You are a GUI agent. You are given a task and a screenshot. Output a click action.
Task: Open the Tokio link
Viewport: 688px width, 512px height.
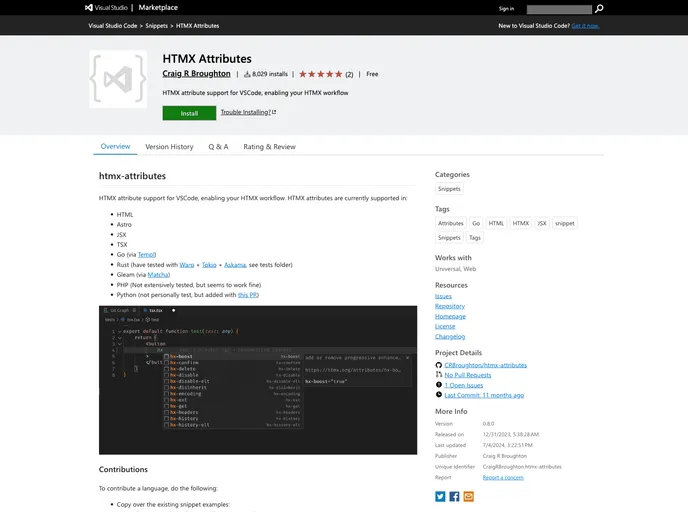(x=209, y=265)
